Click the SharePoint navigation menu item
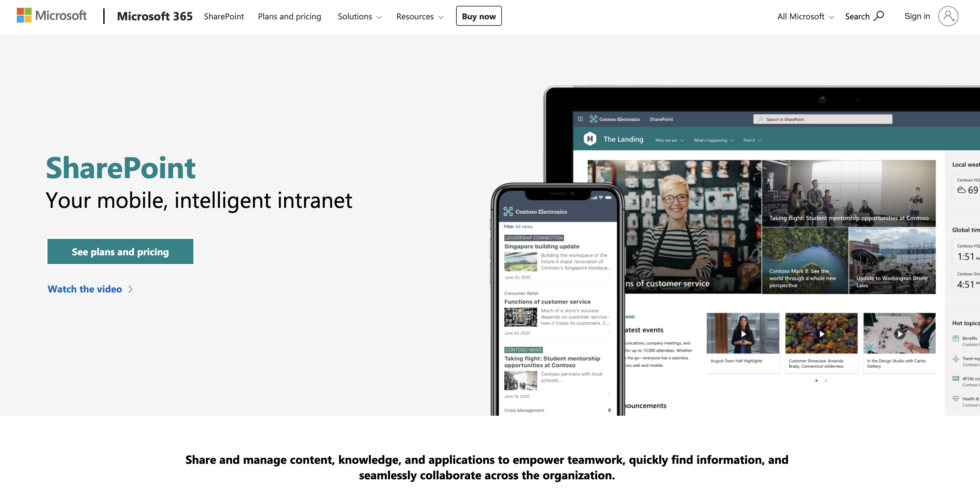Screen dimensions: 980x499 tap(225, 16)
